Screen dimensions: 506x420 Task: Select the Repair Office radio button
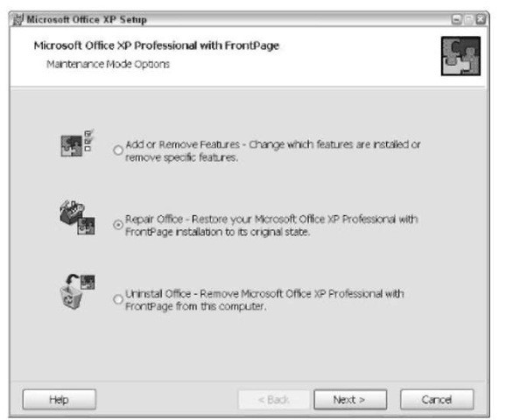[118, 225]
